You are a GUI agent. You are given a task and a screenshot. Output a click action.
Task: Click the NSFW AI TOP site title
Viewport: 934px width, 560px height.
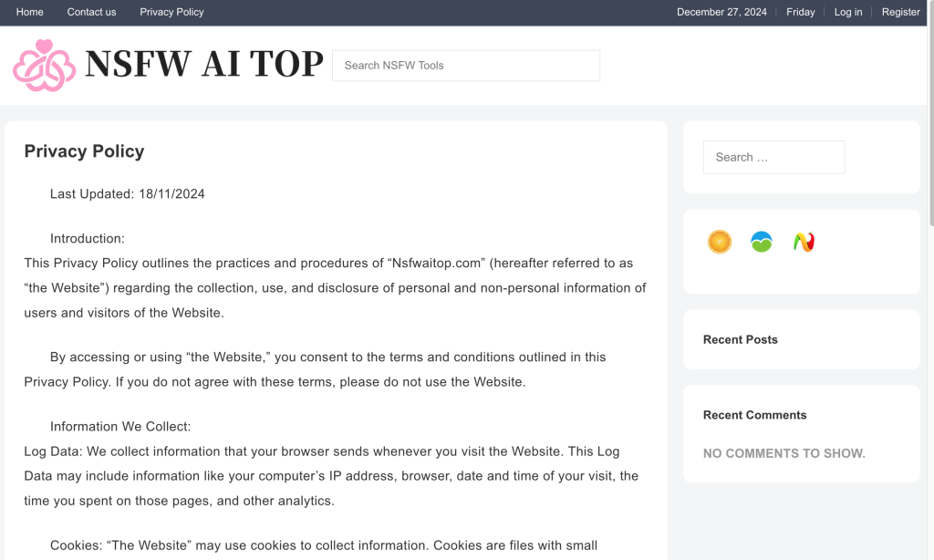click(203, 65)
